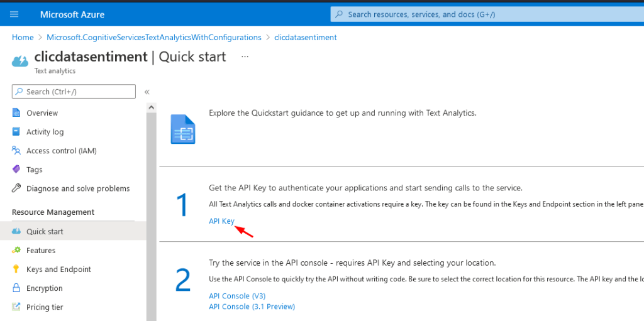
Task: Click the Access control people icon
Action: (x=16, y=151)
